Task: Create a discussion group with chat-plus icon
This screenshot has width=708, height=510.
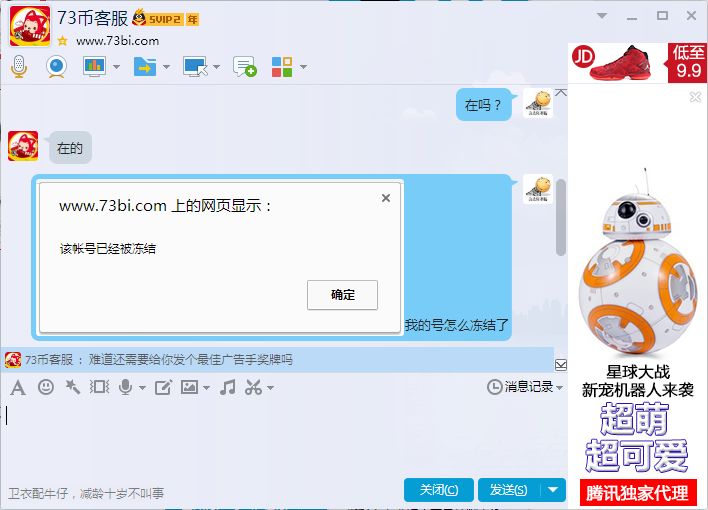Action: [245, 66]
